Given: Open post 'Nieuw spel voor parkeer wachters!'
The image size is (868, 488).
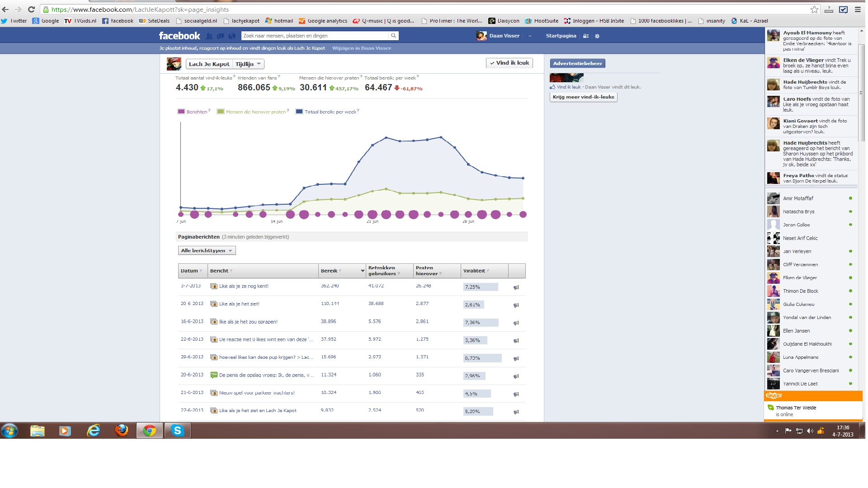Looking at the screenshot, I should tap(257, 393).
